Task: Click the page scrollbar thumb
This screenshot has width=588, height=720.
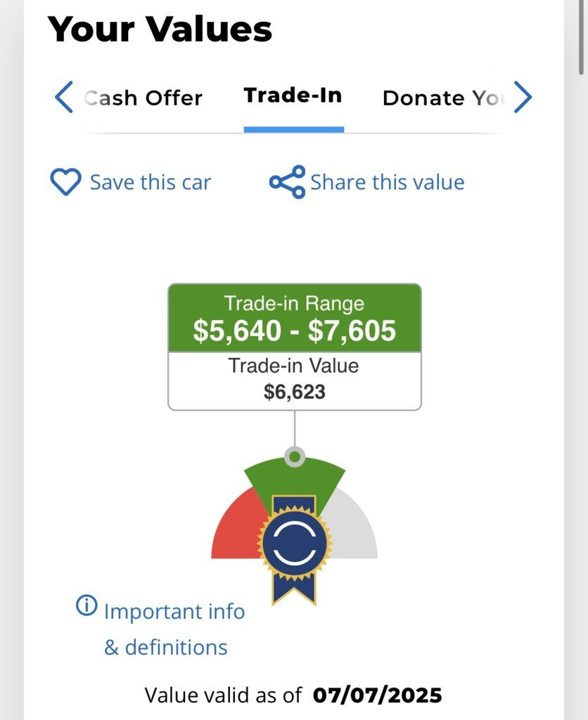Action: coord(581,37)
